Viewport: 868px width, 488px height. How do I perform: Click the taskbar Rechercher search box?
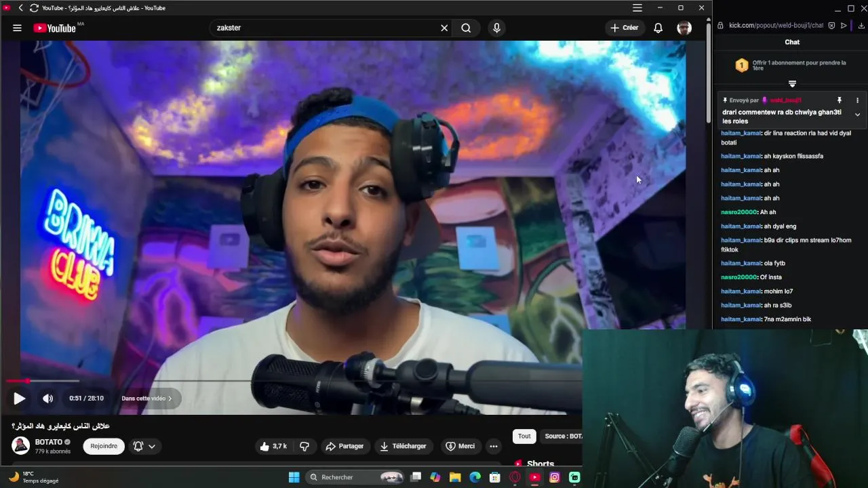pyautogui.click(x=355, y=477)
